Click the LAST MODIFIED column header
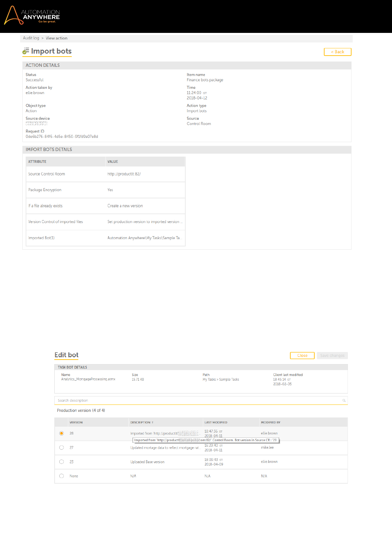Viewport: 392px width, 554px height. (x=216, y=422)
